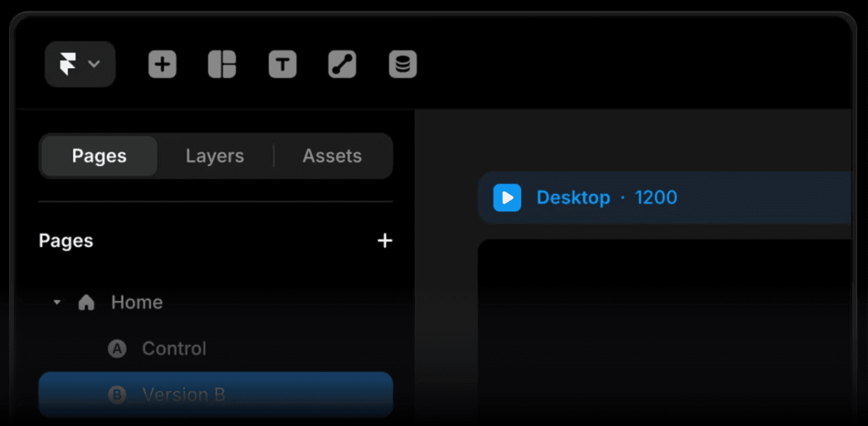868x426 pixels.
Task: Switch to the Pages tab
Action: [x=99, y=156]
